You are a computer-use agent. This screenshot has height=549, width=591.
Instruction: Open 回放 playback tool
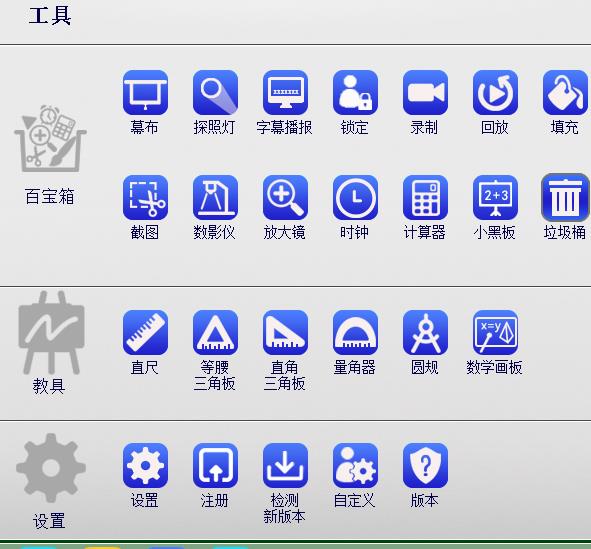point(496,92)
